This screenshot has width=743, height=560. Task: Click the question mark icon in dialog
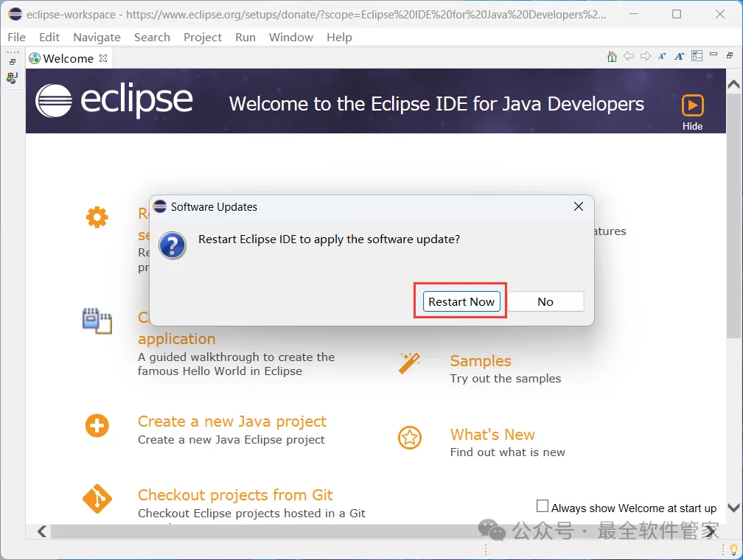(172, 245)
